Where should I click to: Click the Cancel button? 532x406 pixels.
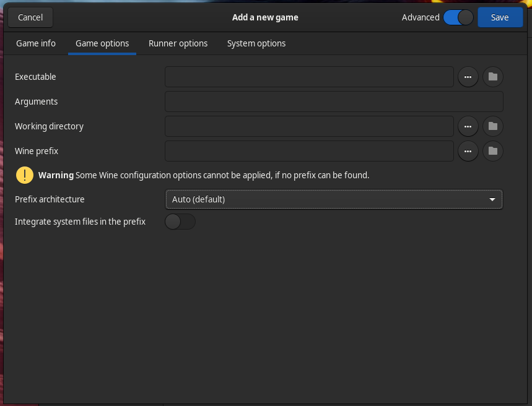[30, 17]
